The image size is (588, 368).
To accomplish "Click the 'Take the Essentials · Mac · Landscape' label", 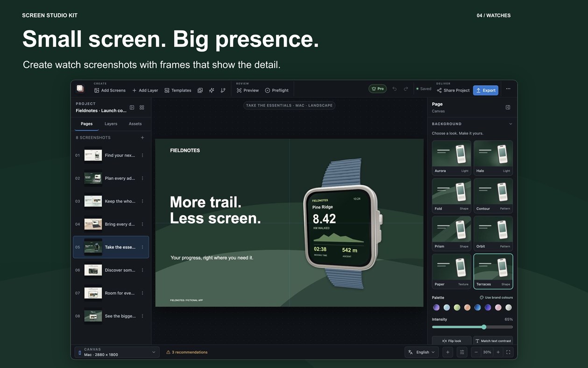I will coord(289,105).
